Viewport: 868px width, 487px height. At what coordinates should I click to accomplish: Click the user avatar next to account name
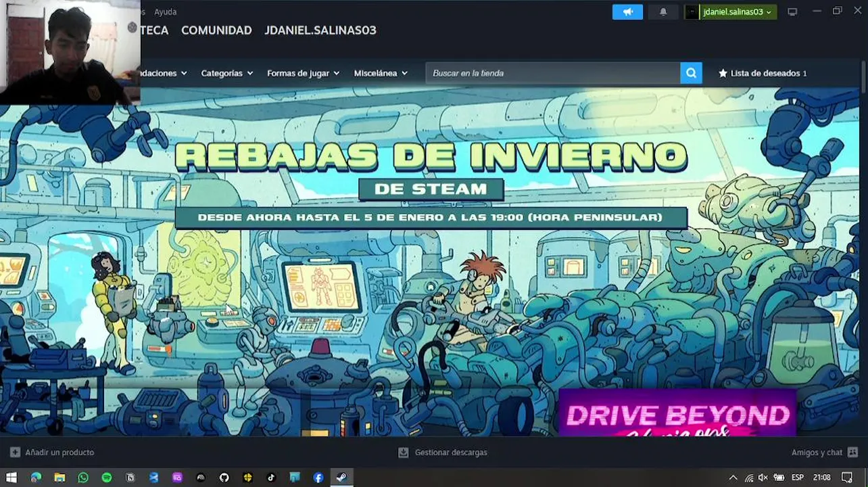point(692,12)
